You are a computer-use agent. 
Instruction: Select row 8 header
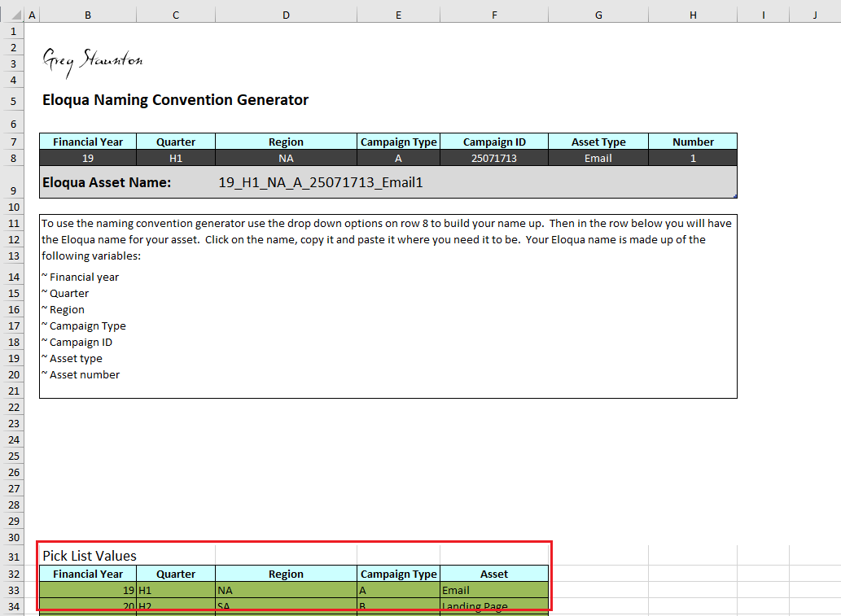[x=13, y=158]
